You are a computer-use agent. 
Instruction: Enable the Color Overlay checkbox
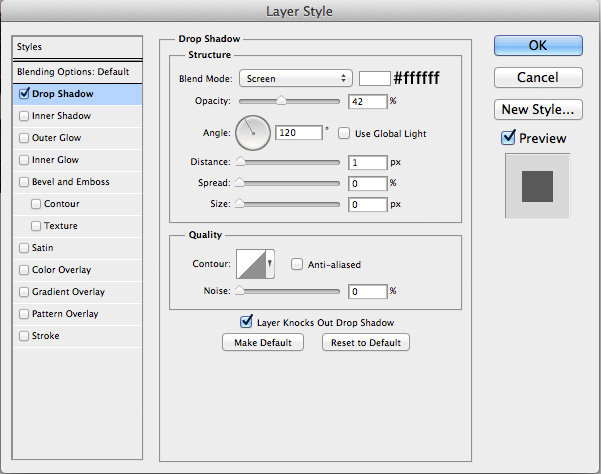click(24, 270)
